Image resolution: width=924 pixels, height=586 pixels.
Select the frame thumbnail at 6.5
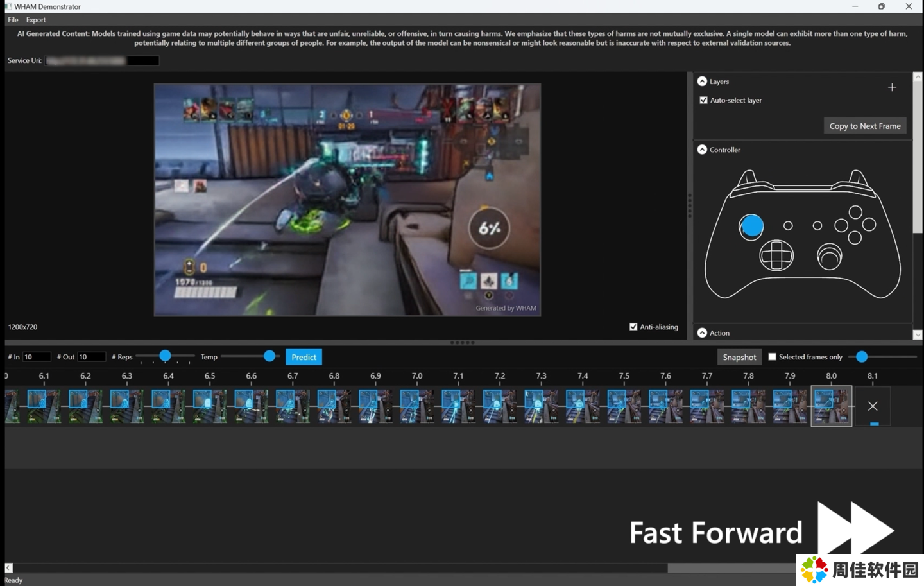(x=210, y=406)
